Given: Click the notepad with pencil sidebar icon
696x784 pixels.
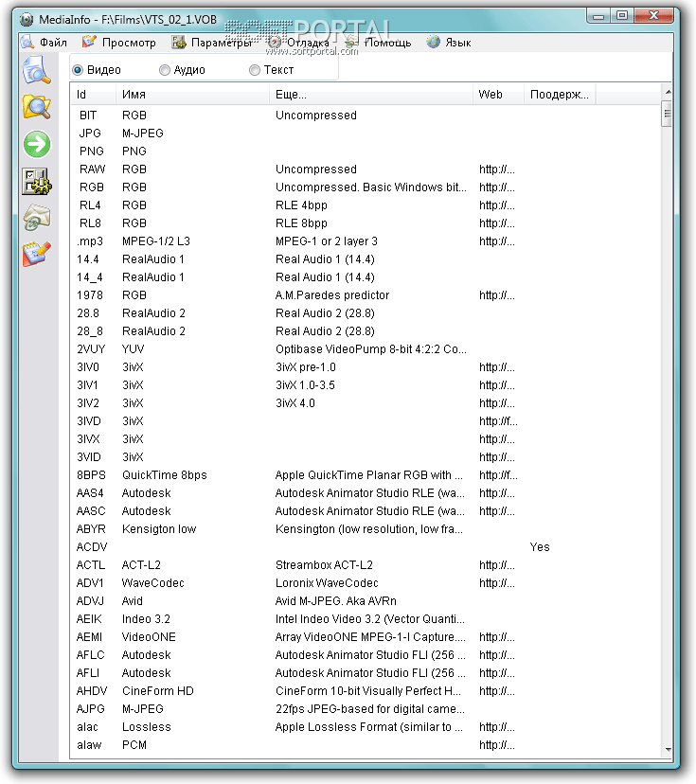Looking at the screenshot, I should pos(36,254).
